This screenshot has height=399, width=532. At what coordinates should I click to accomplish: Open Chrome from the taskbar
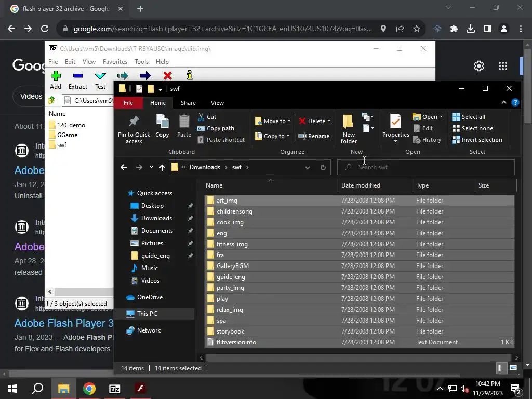coord(89,389)
